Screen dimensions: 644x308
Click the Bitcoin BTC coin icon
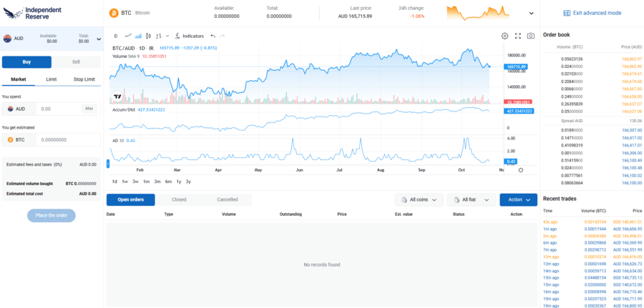point(113,13)
